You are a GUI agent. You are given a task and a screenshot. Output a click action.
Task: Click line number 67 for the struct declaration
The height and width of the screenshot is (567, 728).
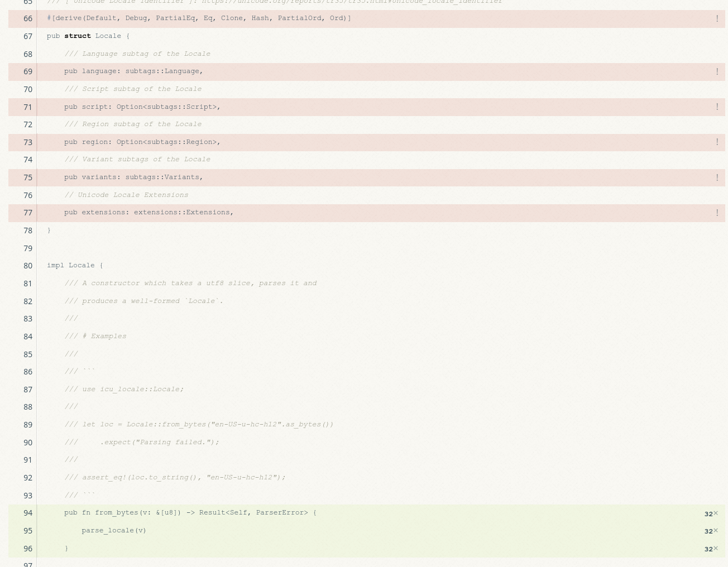pos(28,36)
